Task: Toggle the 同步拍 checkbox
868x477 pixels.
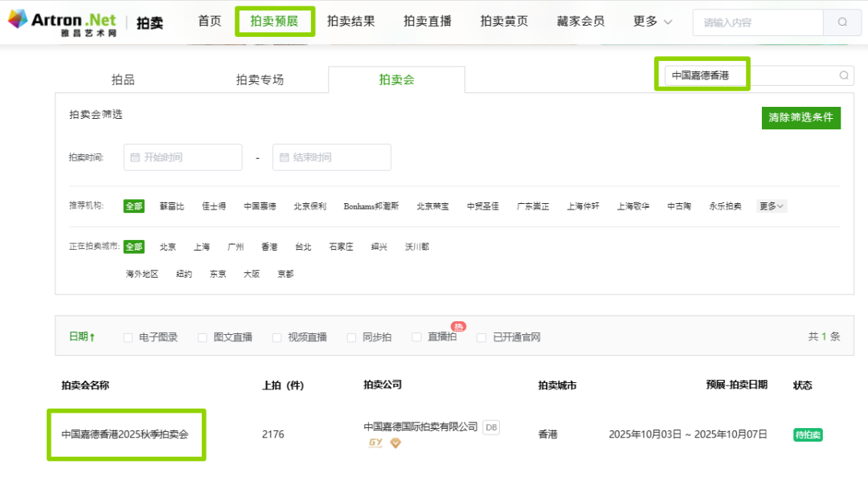Action: coord(351,337)
